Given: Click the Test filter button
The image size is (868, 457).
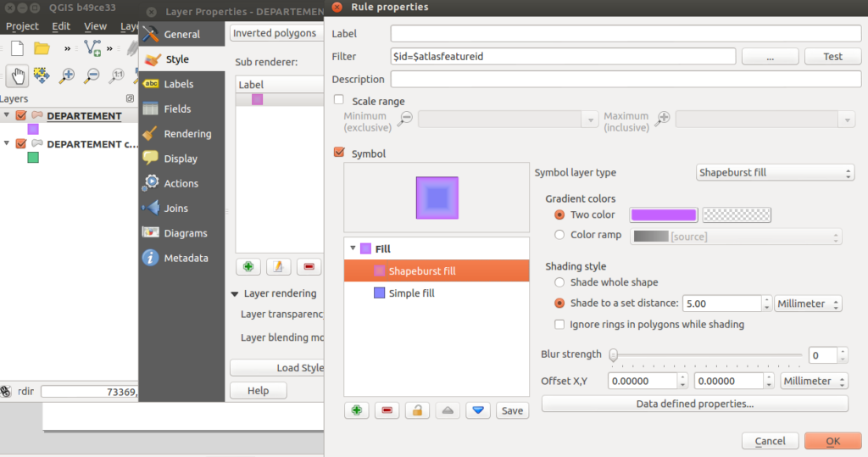Looking at the screenshot, I should coord(832,57).
